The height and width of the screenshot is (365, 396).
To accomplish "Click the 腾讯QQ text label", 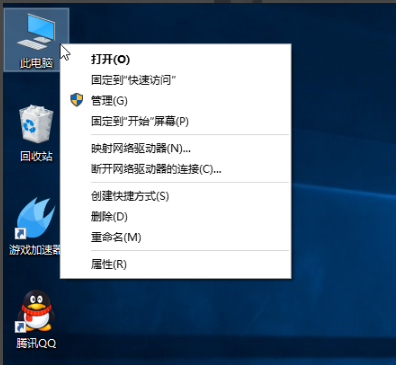I will pyautogui.click(x=36, y=343).
